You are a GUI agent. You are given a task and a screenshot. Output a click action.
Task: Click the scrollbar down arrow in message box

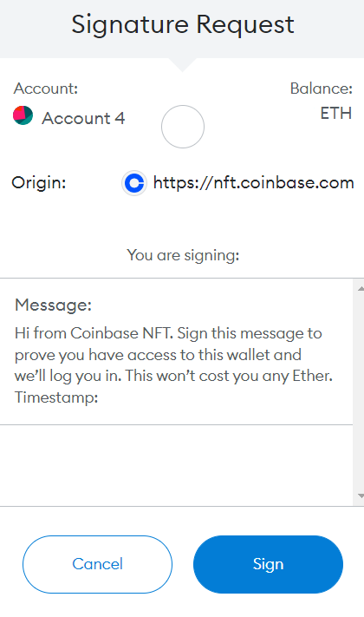(x=361, y=496)
